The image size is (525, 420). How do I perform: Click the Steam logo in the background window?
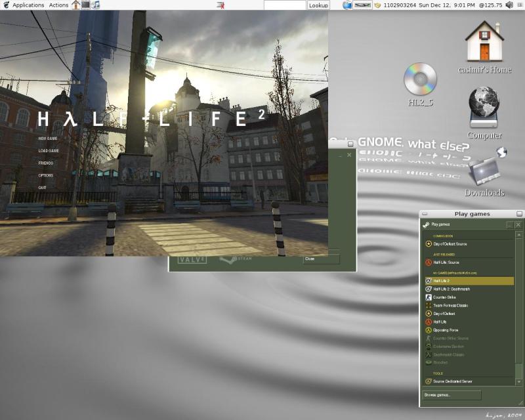(236, 259)
